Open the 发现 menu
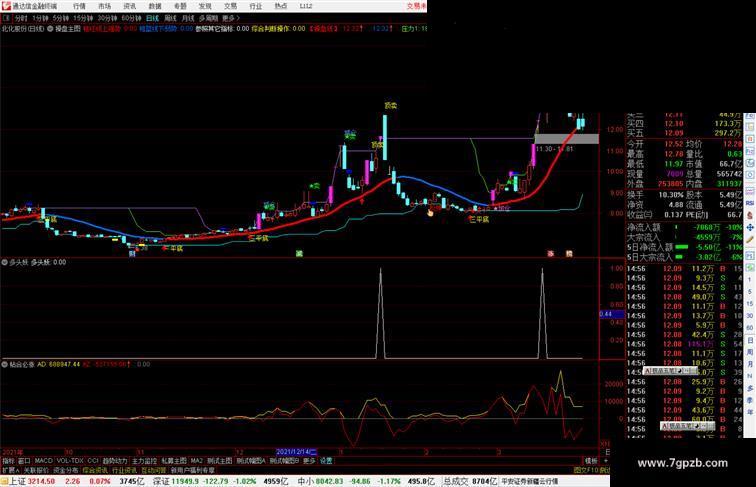Viewport: 756px width, 487px height. click(205, 6)
